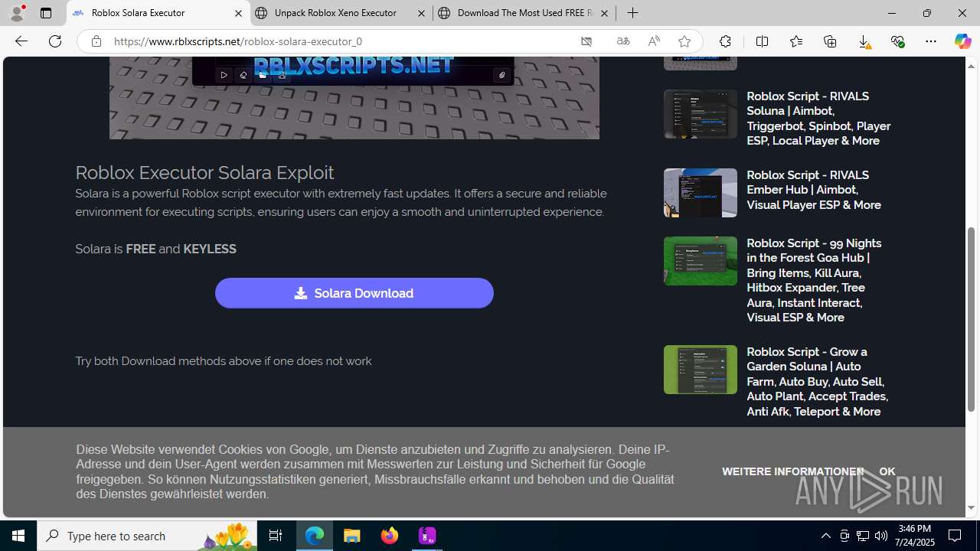Click the page vertical scrollbar thumb
980x551 pixels.
click(x=972, y=319)
